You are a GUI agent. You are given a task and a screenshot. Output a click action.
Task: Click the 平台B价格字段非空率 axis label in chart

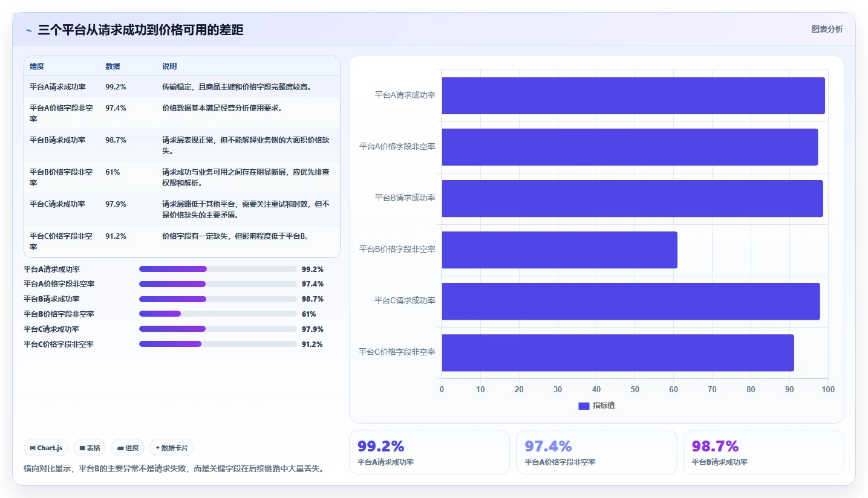pyautogui.click(x=397, y=249)
